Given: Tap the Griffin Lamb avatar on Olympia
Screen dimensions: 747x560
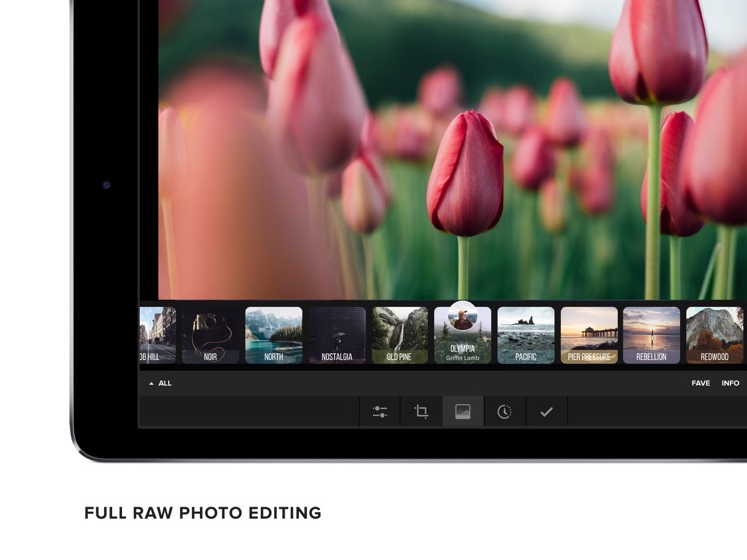Looking at the screenshot, I should point(462,318).
